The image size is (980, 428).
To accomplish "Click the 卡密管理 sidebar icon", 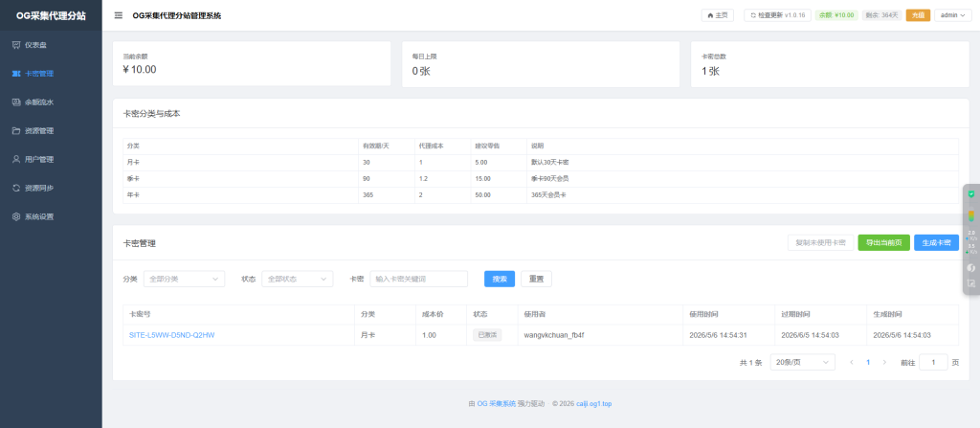I will [16, 73].
